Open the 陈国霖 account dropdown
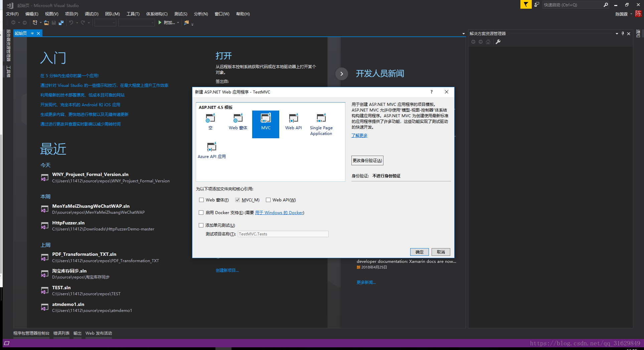644x350 pixels. pos(631,14)
